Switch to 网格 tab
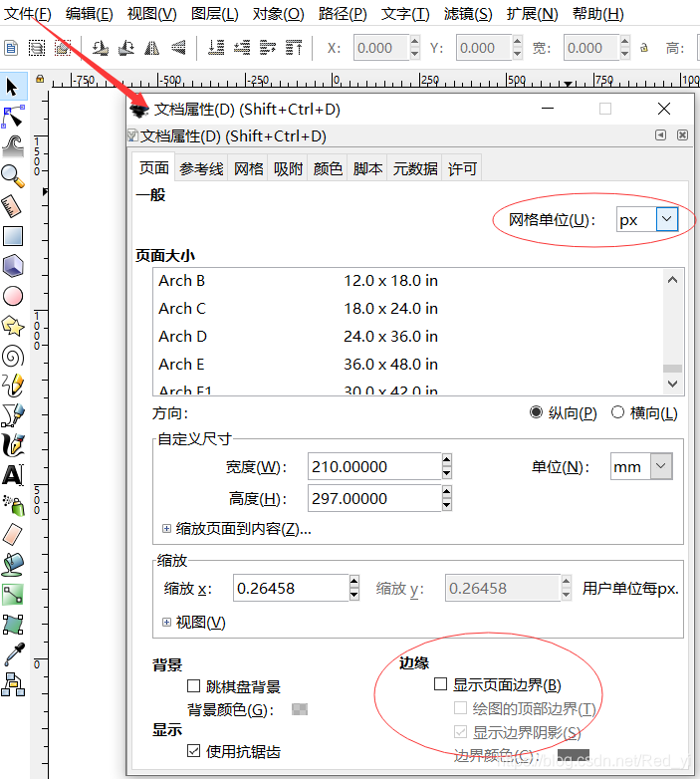The image size is (700, 779). pos(248,168)
